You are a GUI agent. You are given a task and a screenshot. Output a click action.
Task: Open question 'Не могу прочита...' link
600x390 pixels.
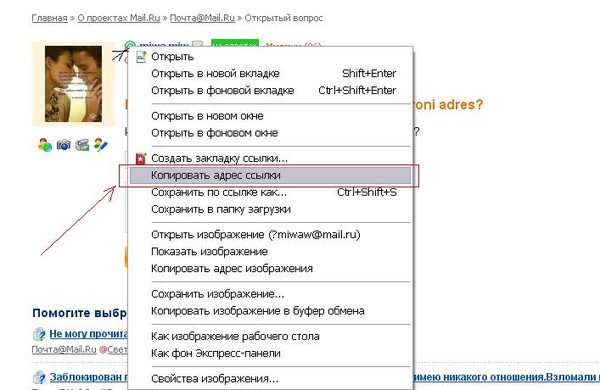click(x=88, y=334)
